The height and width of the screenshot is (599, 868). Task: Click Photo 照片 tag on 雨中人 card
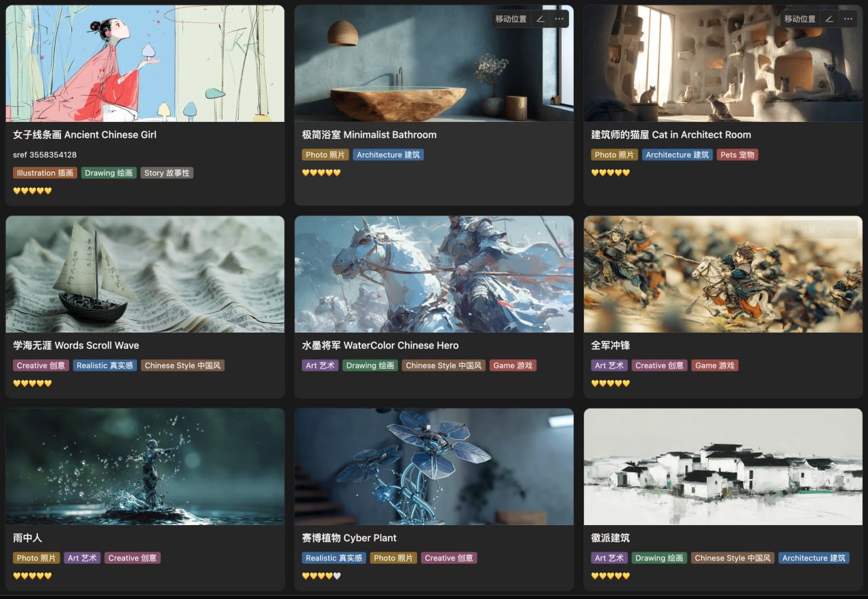point(37,558)
